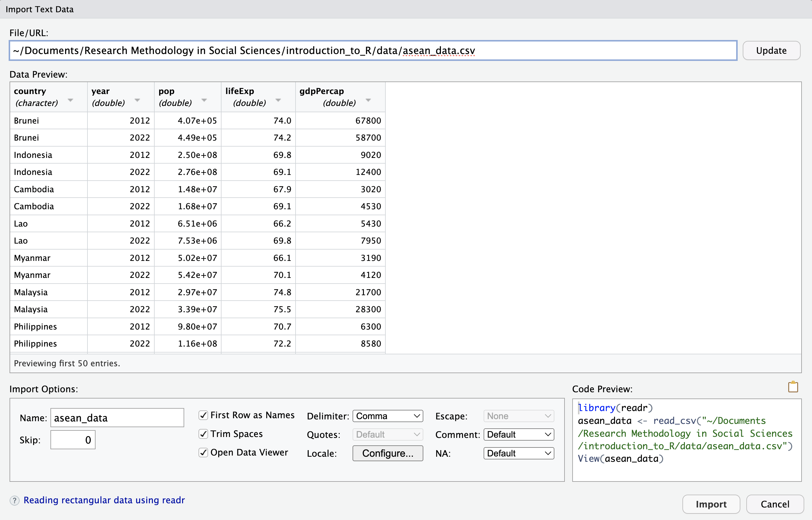Click 'Previewing first 50 entries.' status text
Viewport: 812px width, 520px height.
[x=67, y=363]
